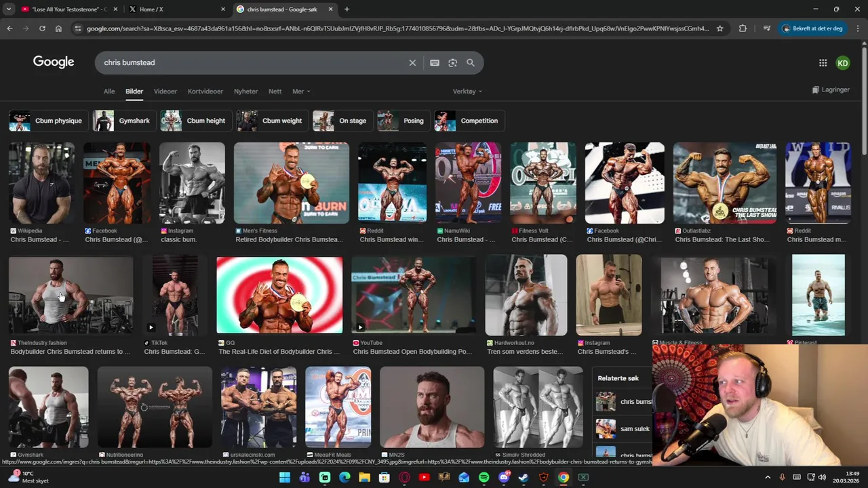Open the Google apps grid
The height and width of the screenshot is (488, 868).
click(x=823, y=63)
